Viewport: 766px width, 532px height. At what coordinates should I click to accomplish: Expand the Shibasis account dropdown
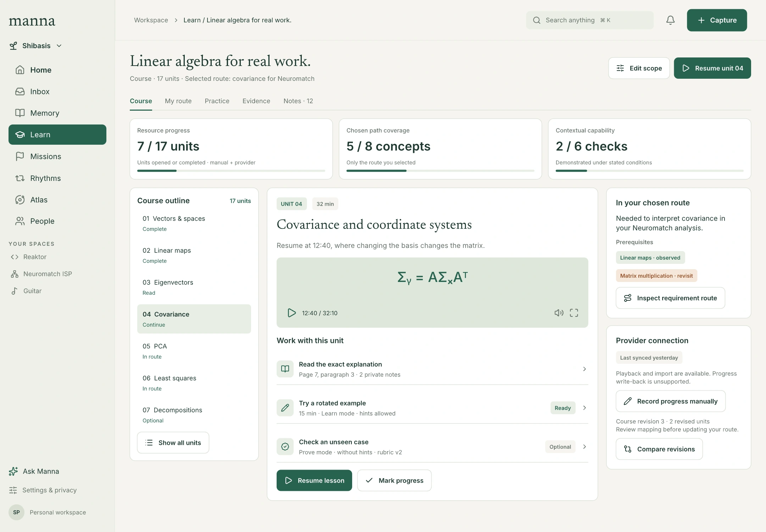tap(36, 46)
